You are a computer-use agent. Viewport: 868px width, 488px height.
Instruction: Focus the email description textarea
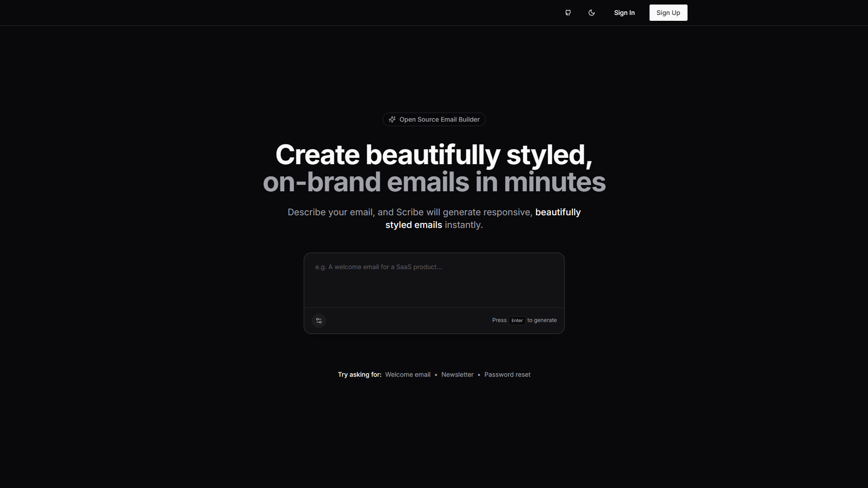tap(434, 280)
